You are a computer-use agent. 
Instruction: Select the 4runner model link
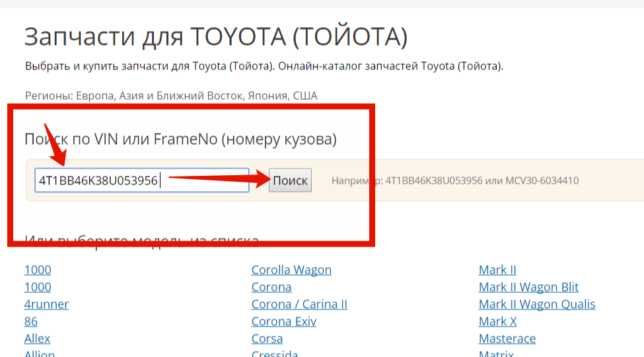[x=46, y=304]
